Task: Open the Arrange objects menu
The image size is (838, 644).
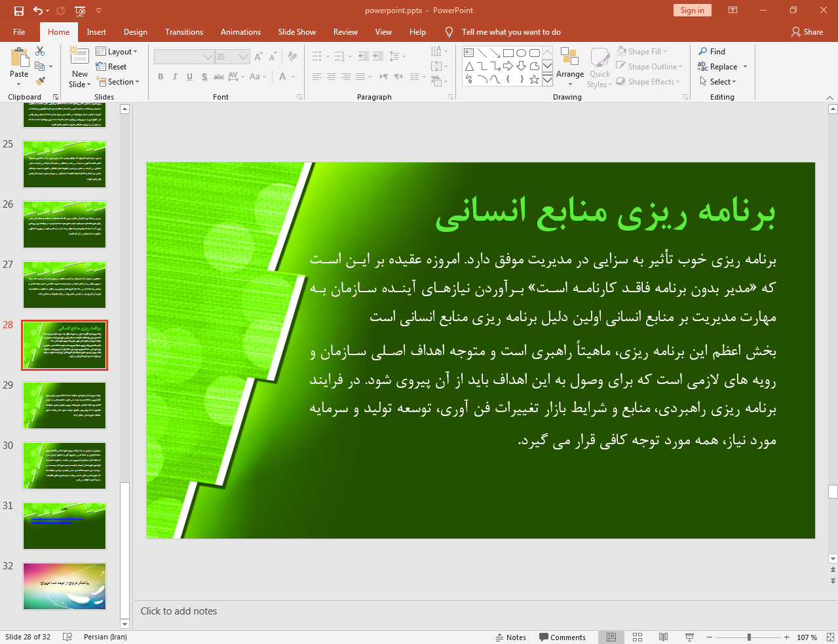Action: [570, 67]
